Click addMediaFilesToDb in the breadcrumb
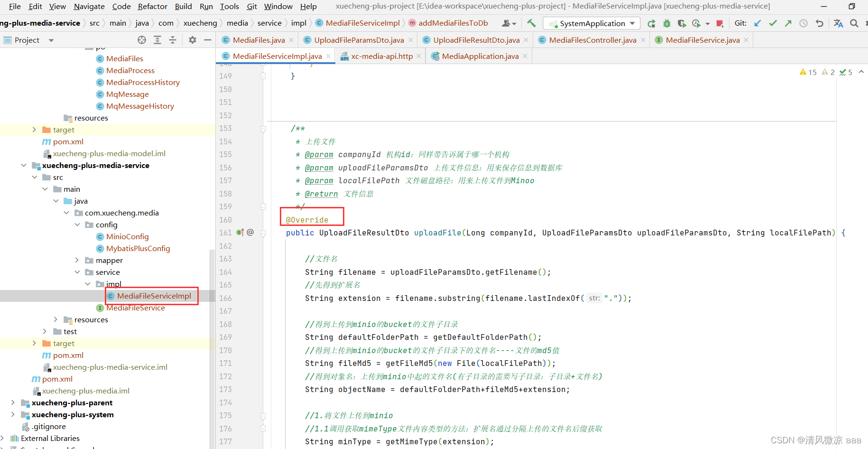Image resolution: width=868 pixels, height=449 pixels. [x=453, y=23]
